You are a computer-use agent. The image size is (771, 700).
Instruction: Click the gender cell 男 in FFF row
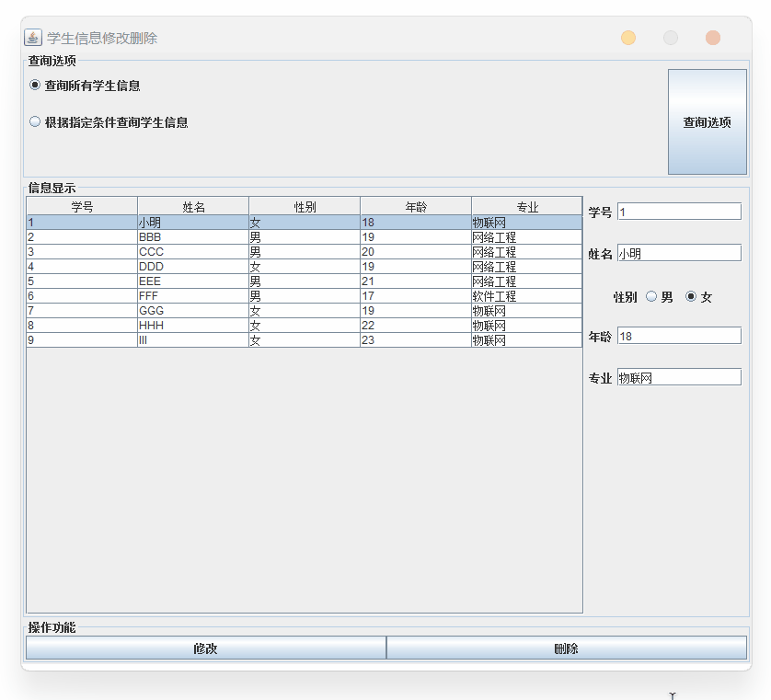[x=305, y=296]
